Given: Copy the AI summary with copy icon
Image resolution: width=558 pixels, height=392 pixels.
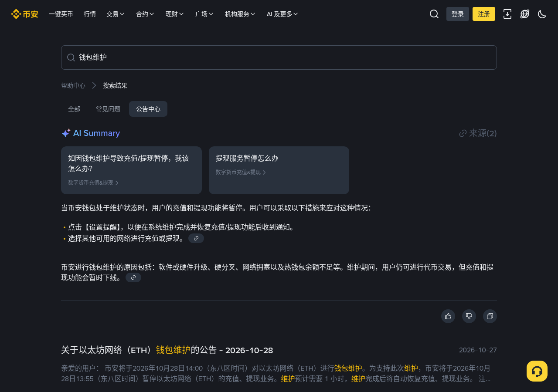Looking at the screenshot, I should tap(490, 316).
